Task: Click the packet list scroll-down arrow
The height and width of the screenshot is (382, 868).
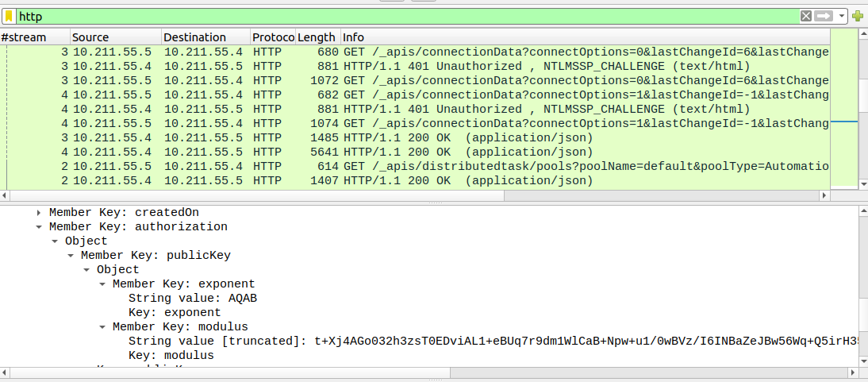Action: click(862, 184)
